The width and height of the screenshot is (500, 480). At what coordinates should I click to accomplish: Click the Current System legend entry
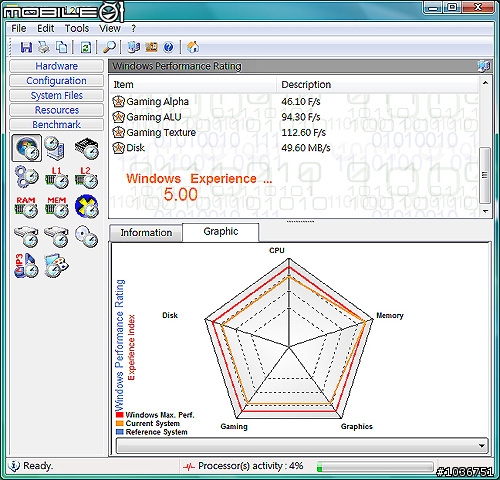pyautogui.click(x=148, y=423)
